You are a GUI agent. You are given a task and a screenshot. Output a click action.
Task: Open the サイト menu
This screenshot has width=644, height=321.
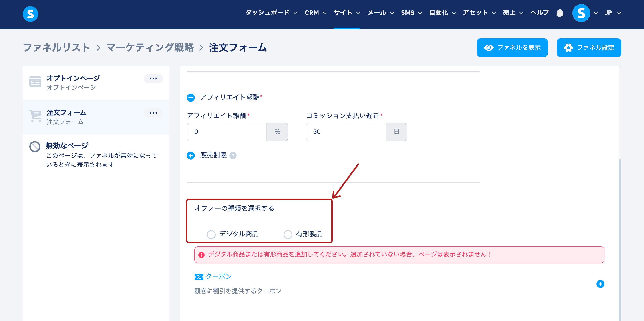pyautogui.click(x=347, y=13)
